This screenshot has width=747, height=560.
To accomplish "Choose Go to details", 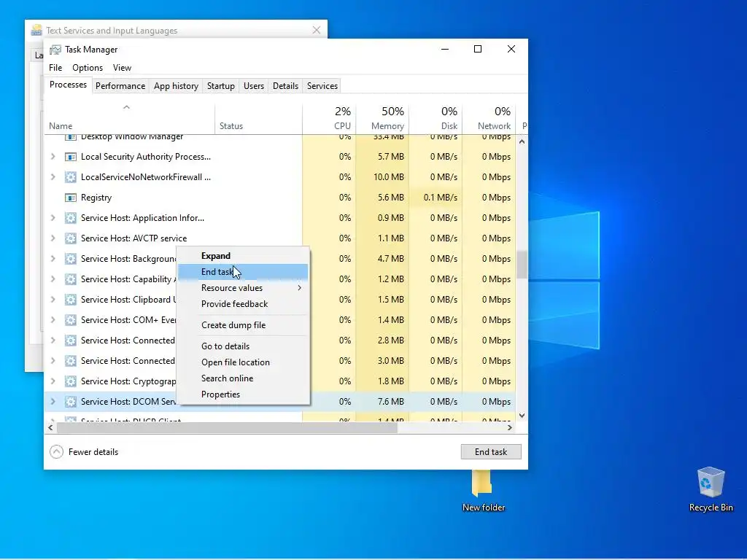I will pyautogui.click(x=243, y=346).
